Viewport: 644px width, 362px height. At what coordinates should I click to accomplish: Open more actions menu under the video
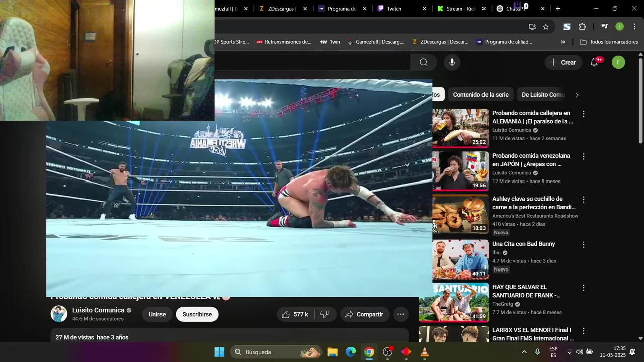point(401,314)
